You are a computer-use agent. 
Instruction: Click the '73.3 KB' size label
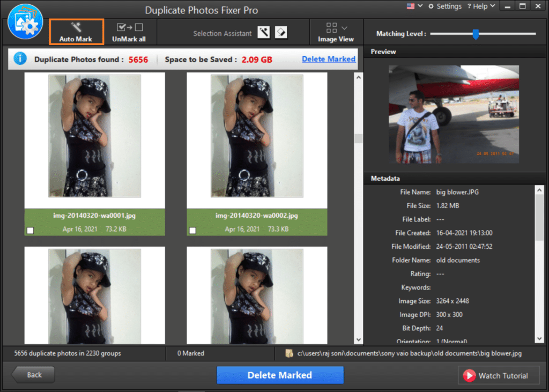[x=278, y=229]
